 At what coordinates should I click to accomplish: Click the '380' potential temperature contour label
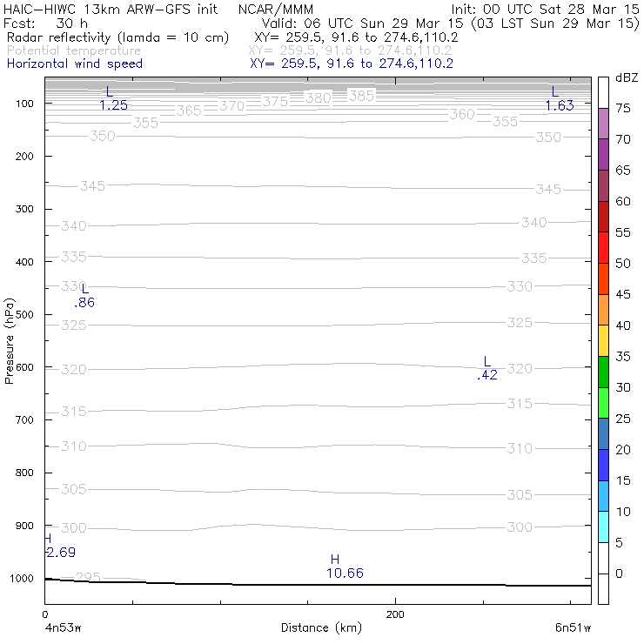(x=319, y=98)
